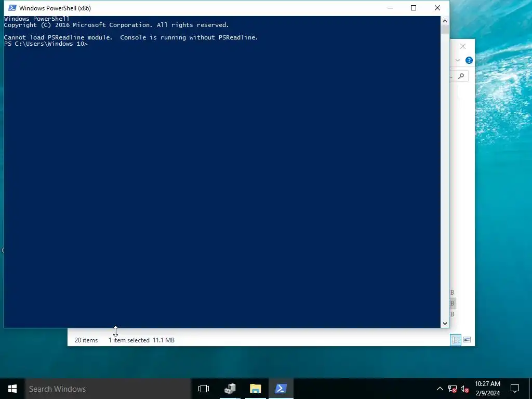
Task: Click the PowerShell vertical scrollbar thumb
Action: tap(445, 29)
